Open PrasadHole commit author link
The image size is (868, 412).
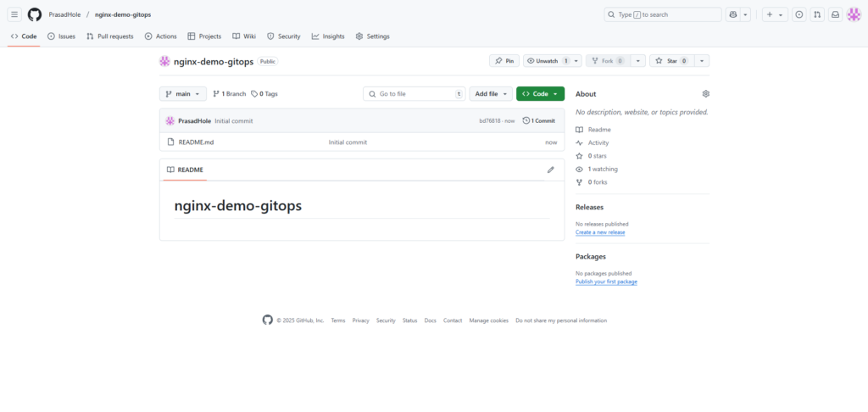point(195,120)
